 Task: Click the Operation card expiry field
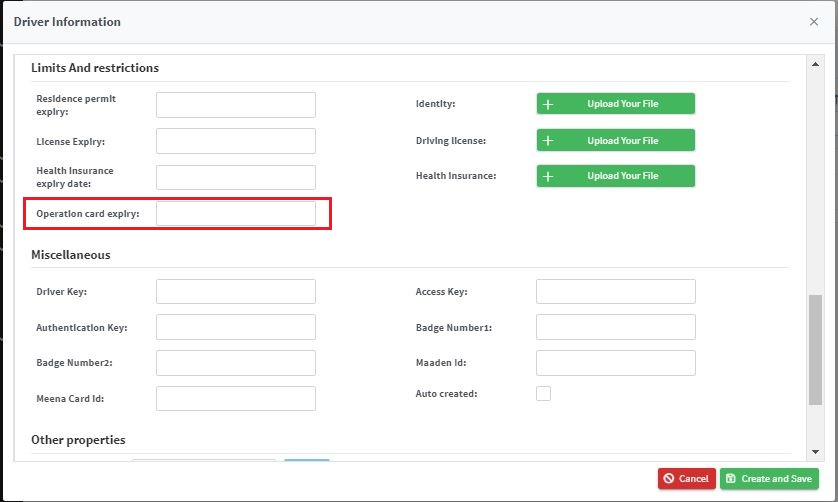[x=236, y=213]
